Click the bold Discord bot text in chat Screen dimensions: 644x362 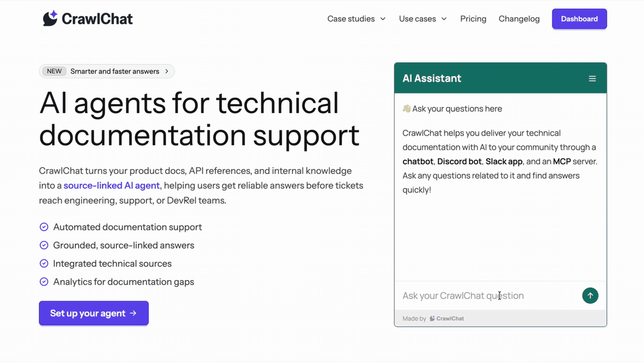[x=459, y=161]
